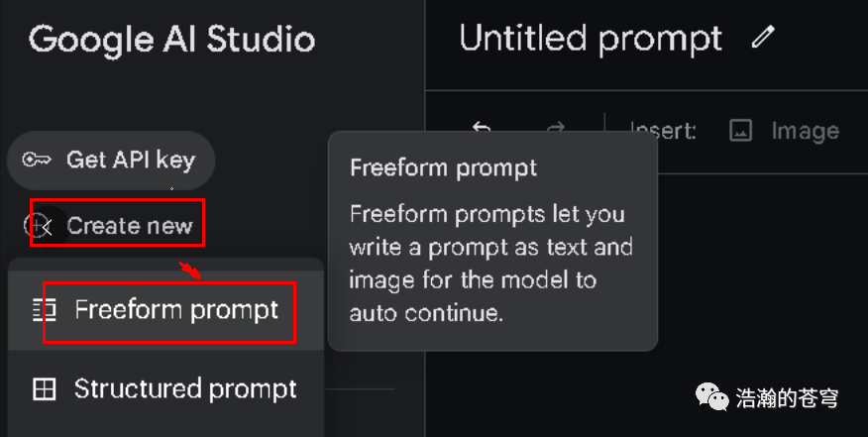This screenshot has width=868, height=437.
Task: Click the redo arrow in the editor toolbar
Action: pos(555,128)
